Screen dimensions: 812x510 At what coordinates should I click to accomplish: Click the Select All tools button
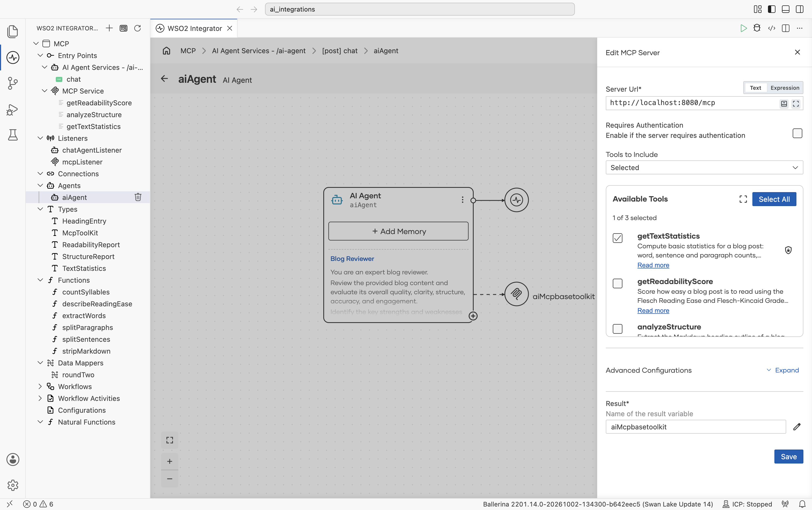click(774, 199)
